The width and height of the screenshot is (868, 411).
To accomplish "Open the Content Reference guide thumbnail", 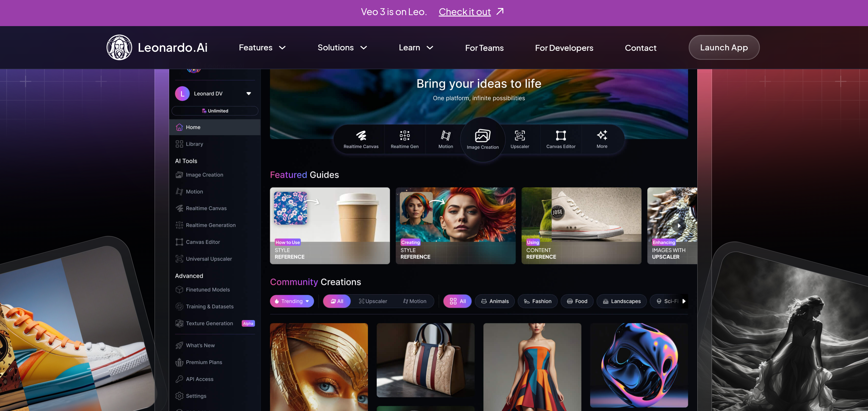I will pyautogui.click(x=581, y=226).
